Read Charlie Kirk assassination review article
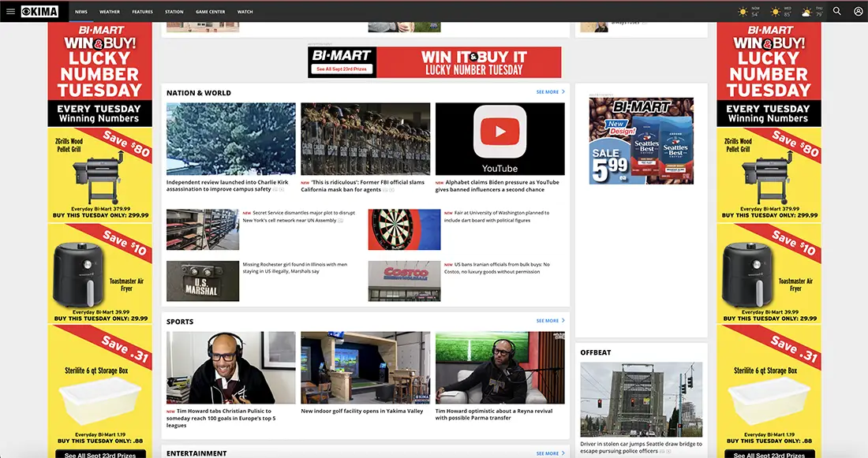The height and width of the screenshot is (458, 868). [227, 185]
